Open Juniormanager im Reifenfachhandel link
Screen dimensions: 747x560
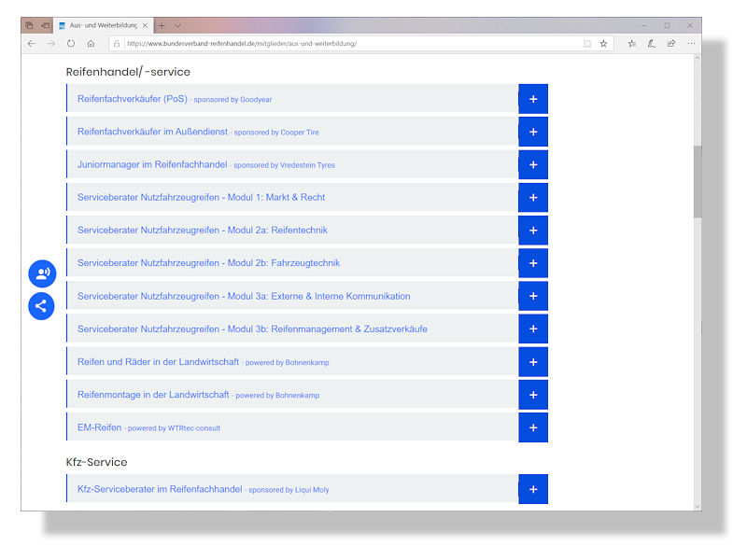pyautogui.click(x=152, y=165)
